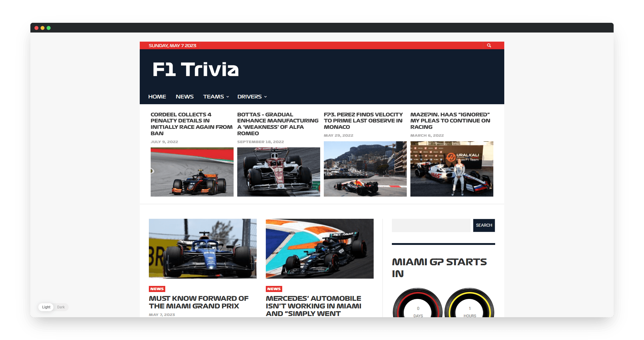Click the Uralkali Haas car thumbnail
644x340 pixels.
452,169
